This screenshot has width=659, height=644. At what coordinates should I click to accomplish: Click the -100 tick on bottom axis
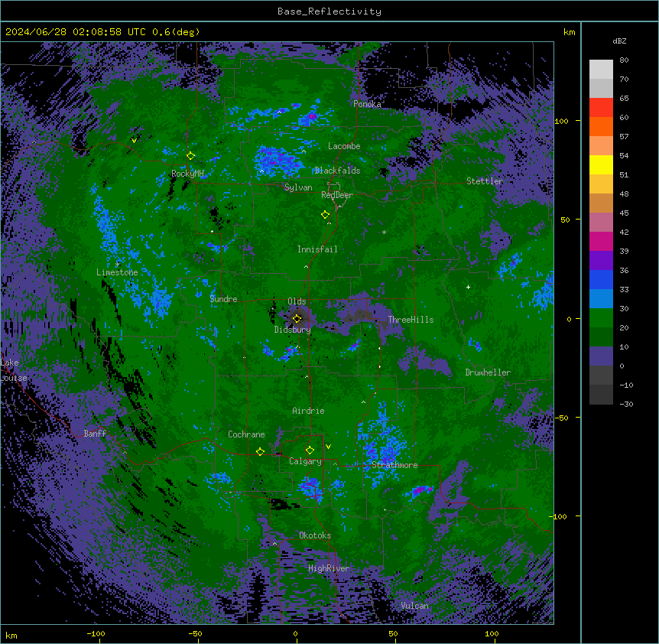pyautogui.click(x=96, y=634)
